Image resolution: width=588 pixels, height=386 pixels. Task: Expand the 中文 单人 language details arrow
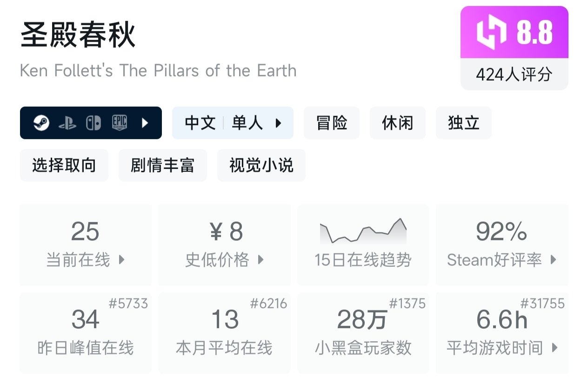pos(278,123)
